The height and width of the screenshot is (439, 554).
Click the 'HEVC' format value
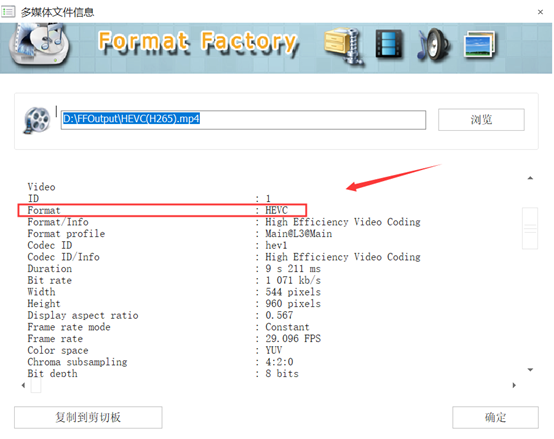tap(277, 210)
